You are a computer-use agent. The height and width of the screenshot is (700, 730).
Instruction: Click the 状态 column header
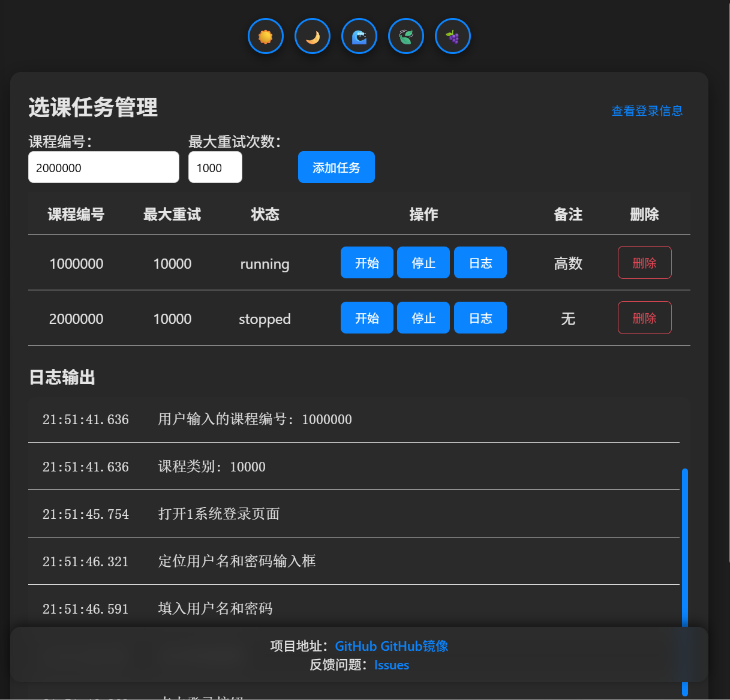tap(265, 214)
